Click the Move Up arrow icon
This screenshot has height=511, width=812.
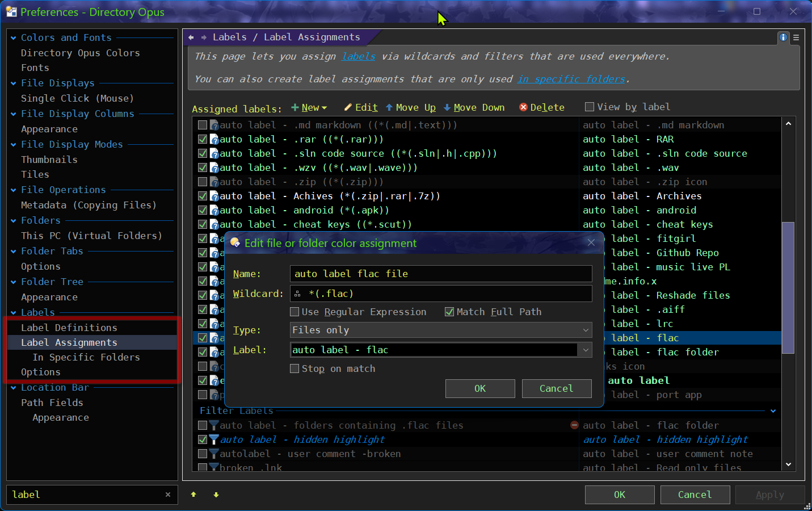click(389, 107)
